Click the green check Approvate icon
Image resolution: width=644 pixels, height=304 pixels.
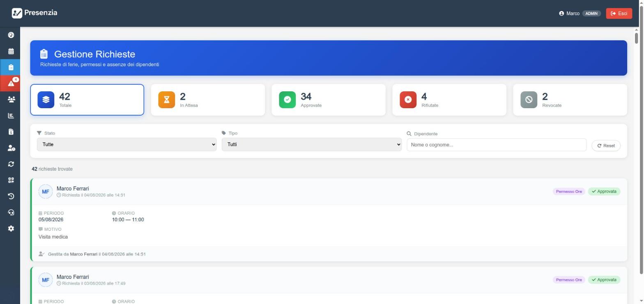click(287, 100)
